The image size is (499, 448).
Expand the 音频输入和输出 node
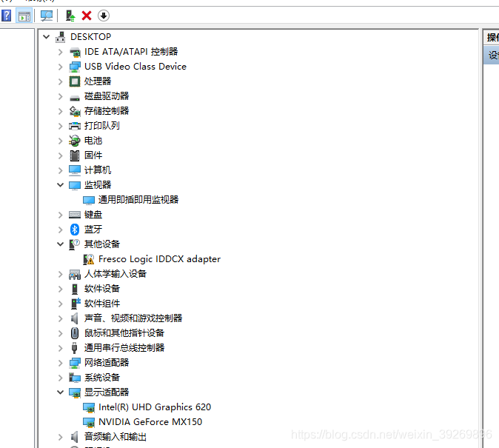(61, 437)
